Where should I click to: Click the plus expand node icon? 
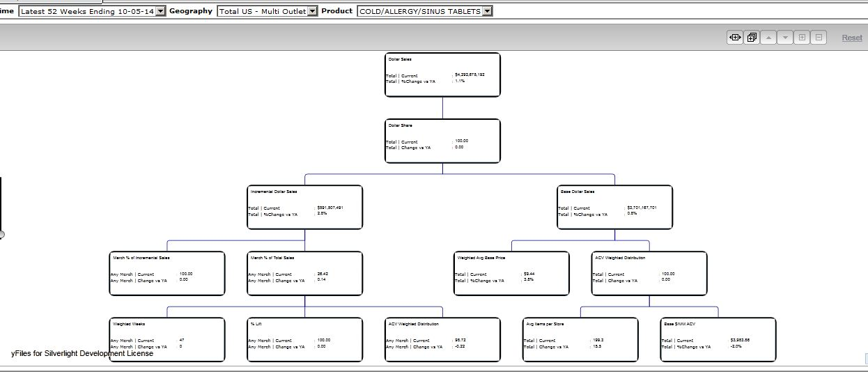[x=802, y=38]
